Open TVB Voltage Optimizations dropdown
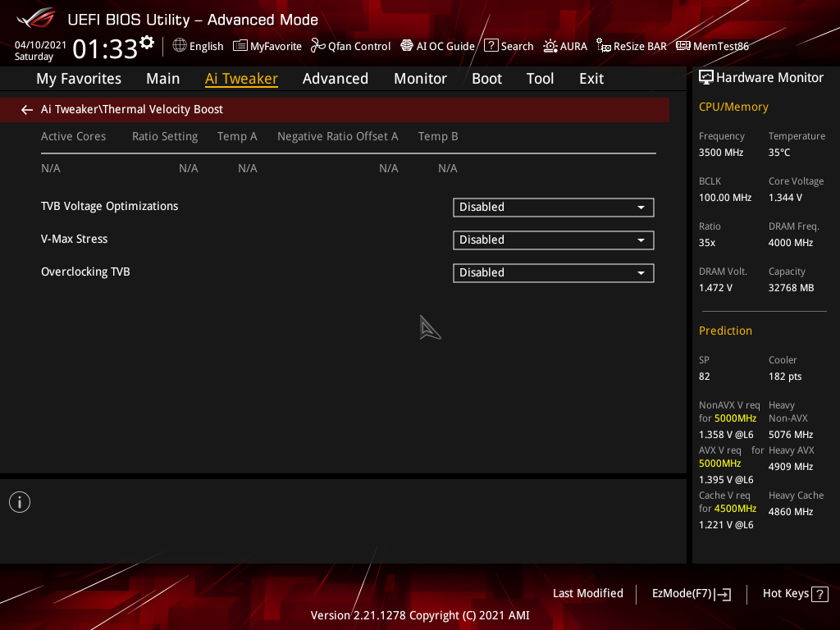This screenshot has height=630, width=840. click(x=554, y=208)
